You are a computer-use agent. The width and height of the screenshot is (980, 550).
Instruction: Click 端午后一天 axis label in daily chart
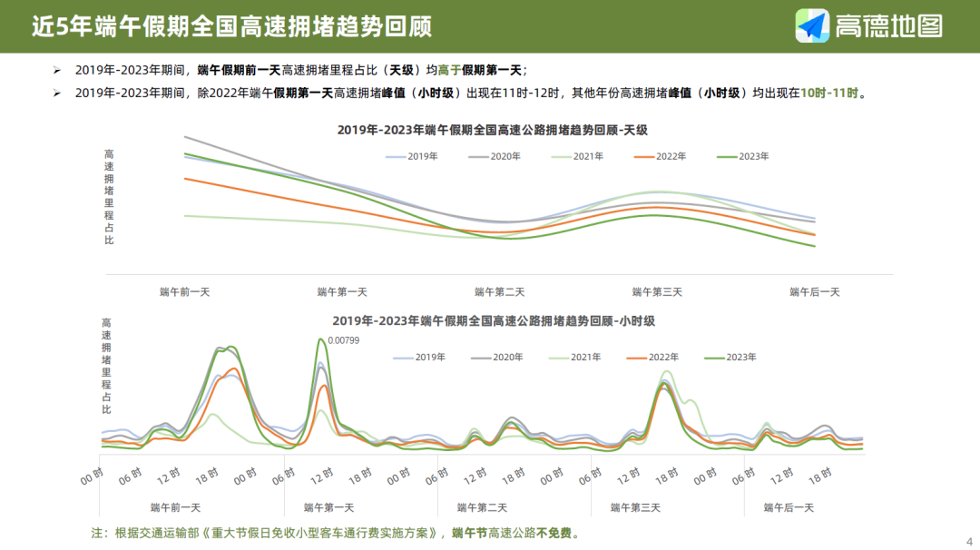pyautogui.click(x=814, y=292)
